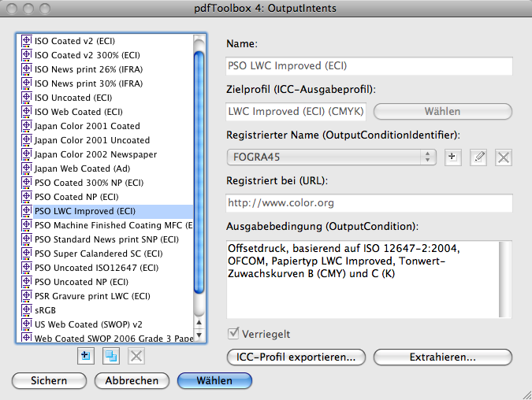Viewport: 532px width, 400px height.
Task: Click the list scrollbar up arrow
Action: [199, 322]
